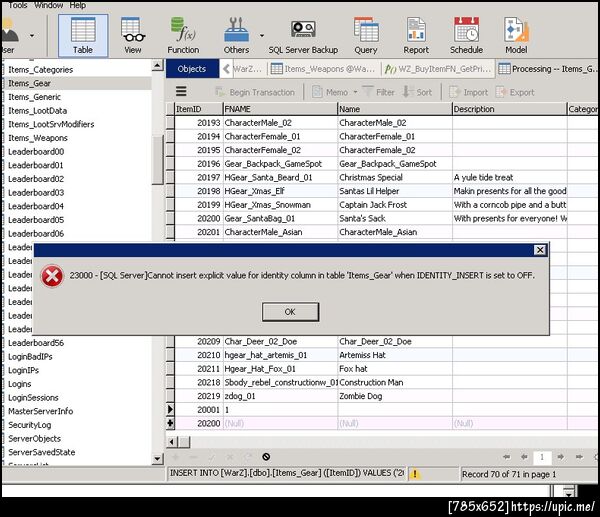Image resolution: width=600 pixels, height=517 pixels.
Task: Go to next page arrow
Action: click(x=560, y=457)
